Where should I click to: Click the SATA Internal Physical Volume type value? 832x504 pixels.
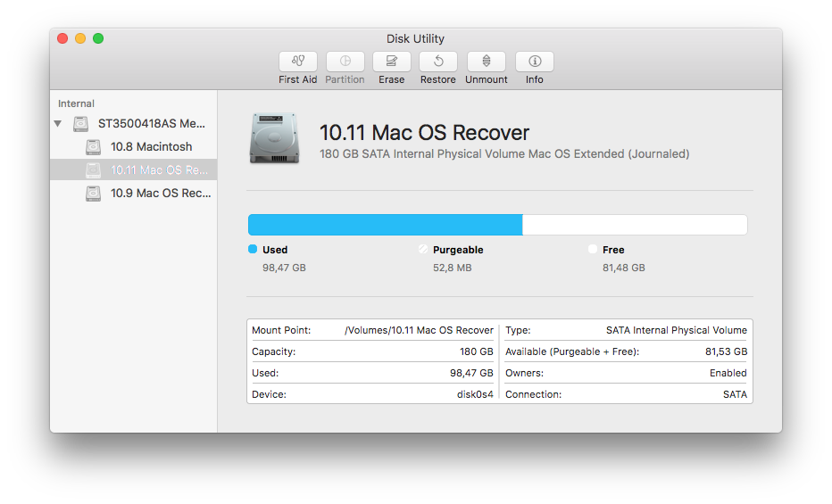(677, 330)
